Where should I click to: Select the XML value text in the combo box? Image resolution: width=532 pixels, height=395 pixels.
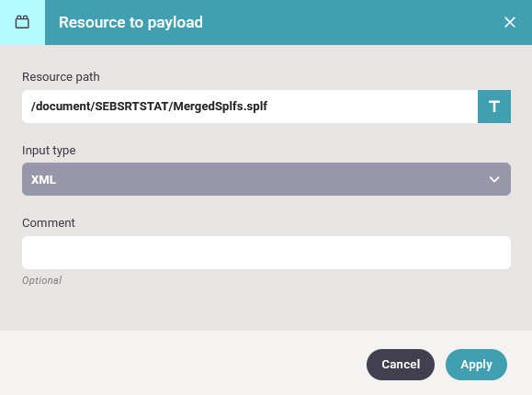[43, 179]
